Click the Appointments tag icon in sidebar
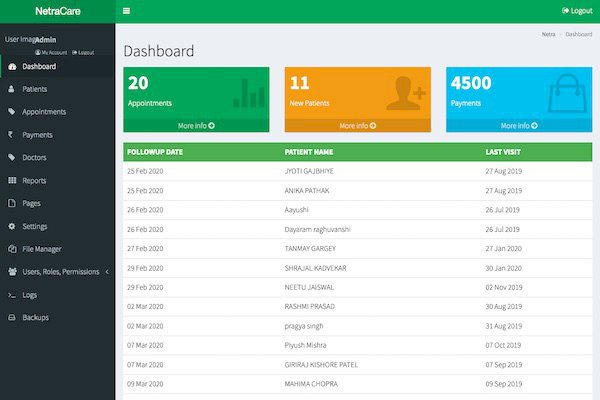The height and width of the screenshot is (400, 600). (x=12, y=112)
